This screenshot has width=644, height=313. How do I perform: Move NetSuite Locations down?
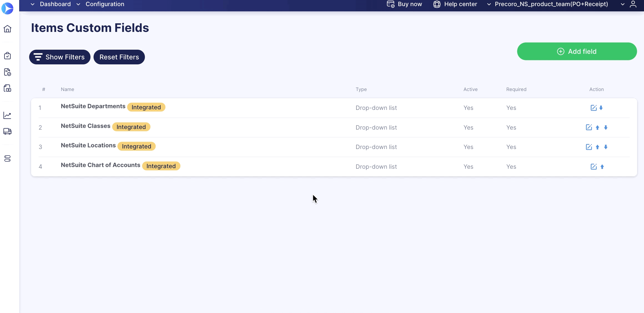coord(606,147)
